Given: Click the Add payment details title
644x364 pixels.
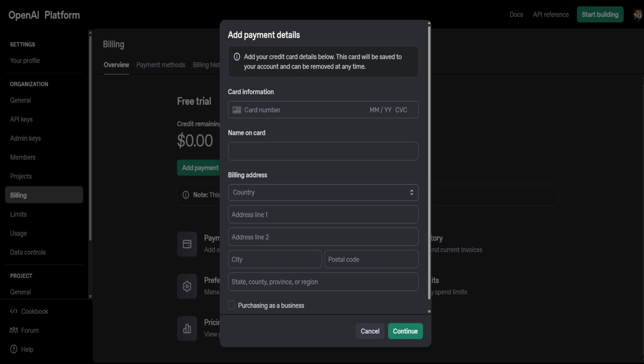Looking at the screenshot, I should point(264,35).
